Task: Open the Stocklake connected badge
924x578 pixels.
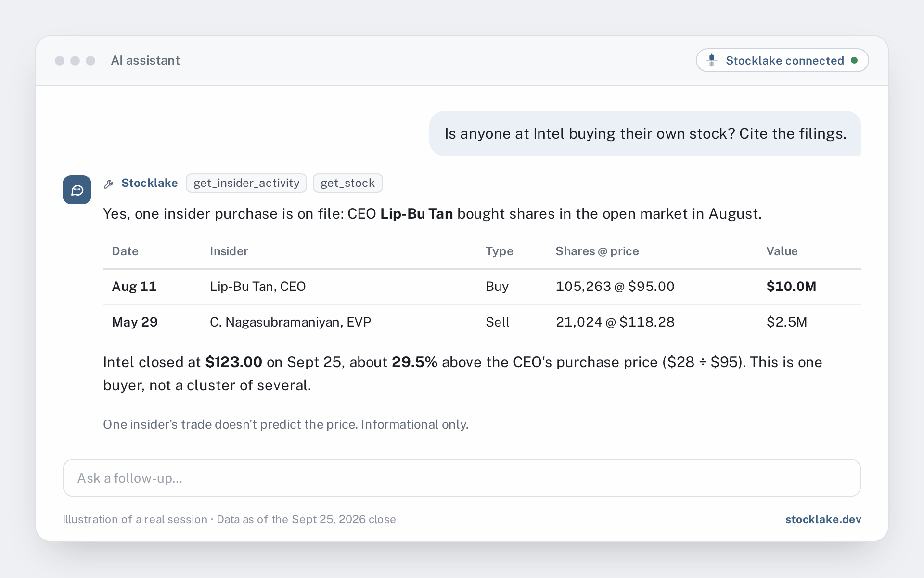Action: [782, 60]
